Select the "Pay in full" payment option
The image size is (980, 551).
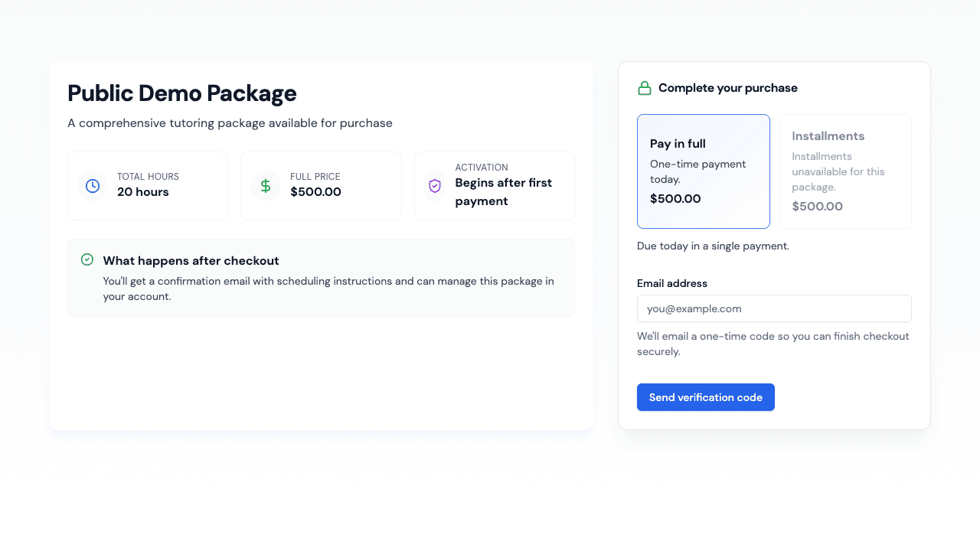(x=703, y=171)
